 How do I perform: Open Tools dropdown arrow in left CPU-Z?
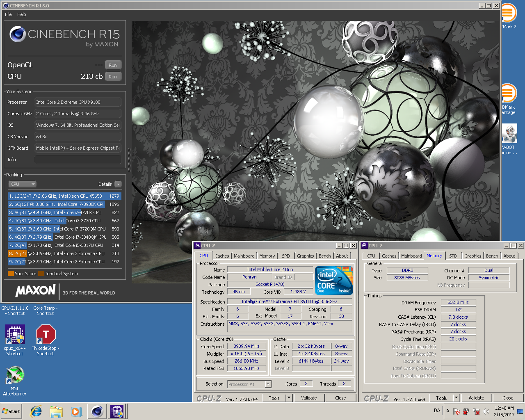click(289, 398)
